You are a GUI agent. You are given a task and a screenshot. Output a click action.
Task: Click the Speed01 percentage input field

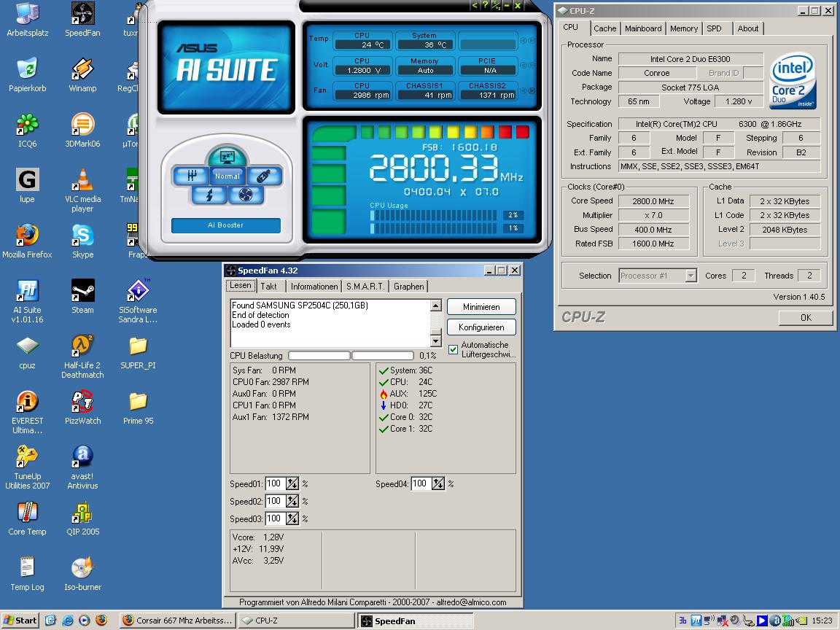pos(276,483)
